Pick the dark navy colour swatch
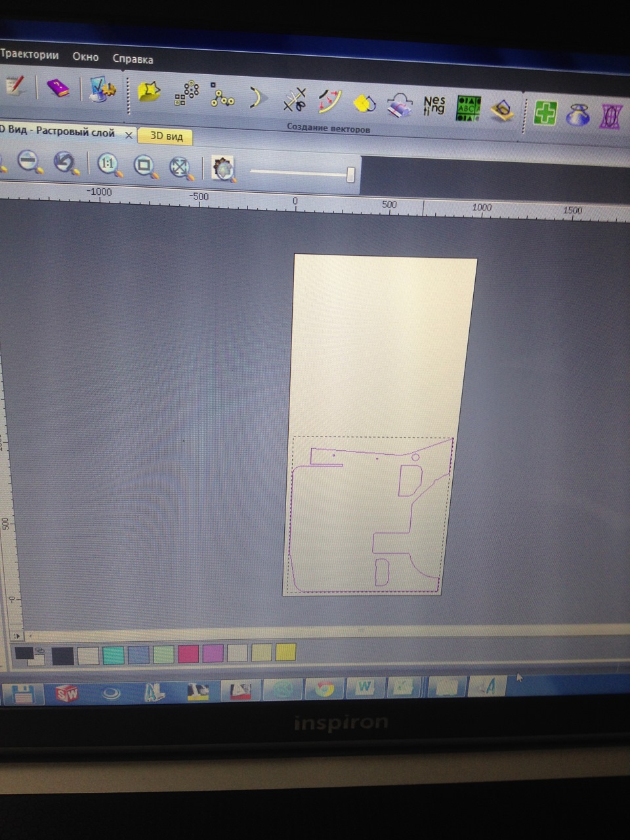This screenshot has height=840, width=630. 62,656
